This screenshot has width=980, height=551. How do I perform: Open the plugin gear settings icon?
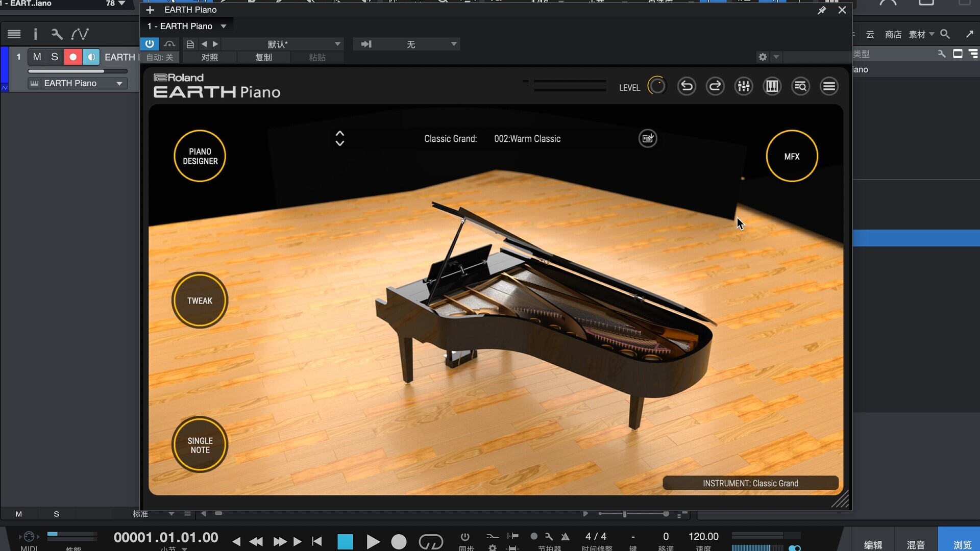(x=763, y=57)
